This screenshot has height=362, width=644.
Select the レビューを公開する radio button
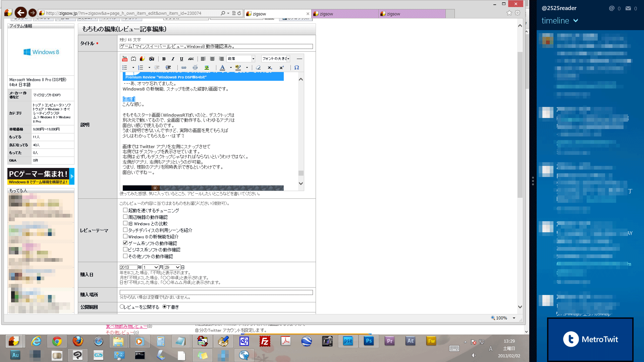tap(122, 307)
